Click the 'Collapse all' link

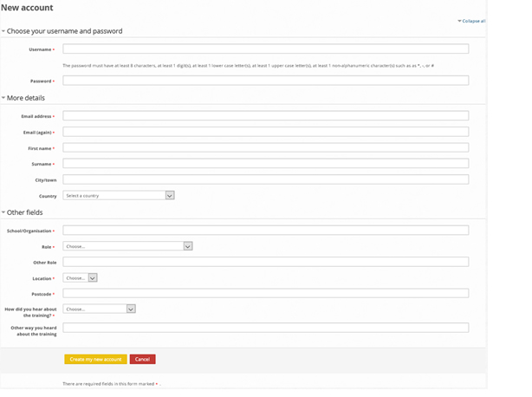coord(472,21)
